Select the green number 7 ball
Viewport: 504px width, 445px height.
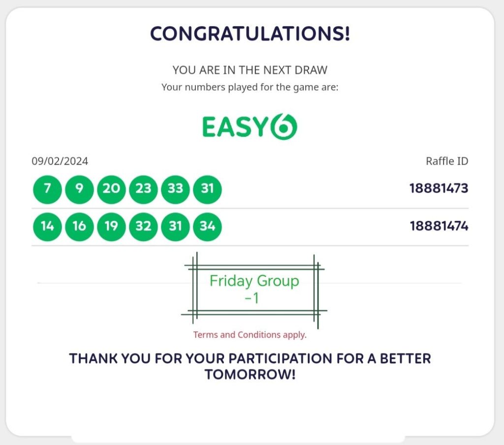click(47, 189)
